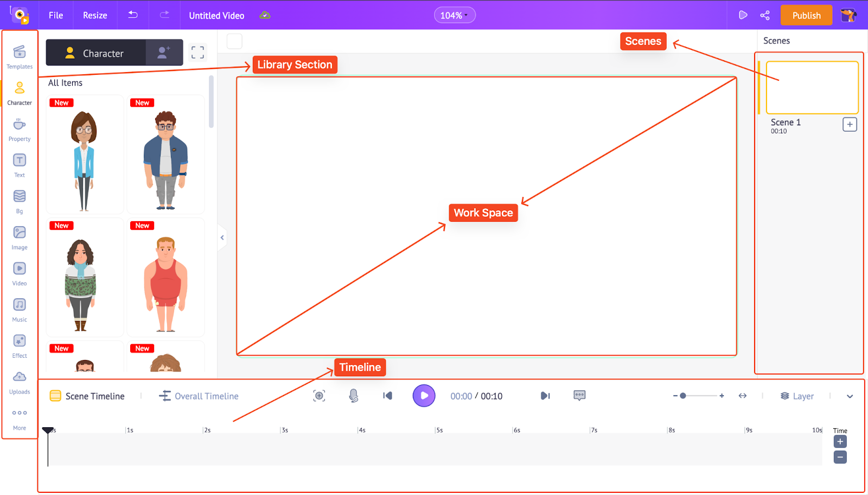Open the Resize menu
This screenshot has height=495, width=868.
coord(95,15)
